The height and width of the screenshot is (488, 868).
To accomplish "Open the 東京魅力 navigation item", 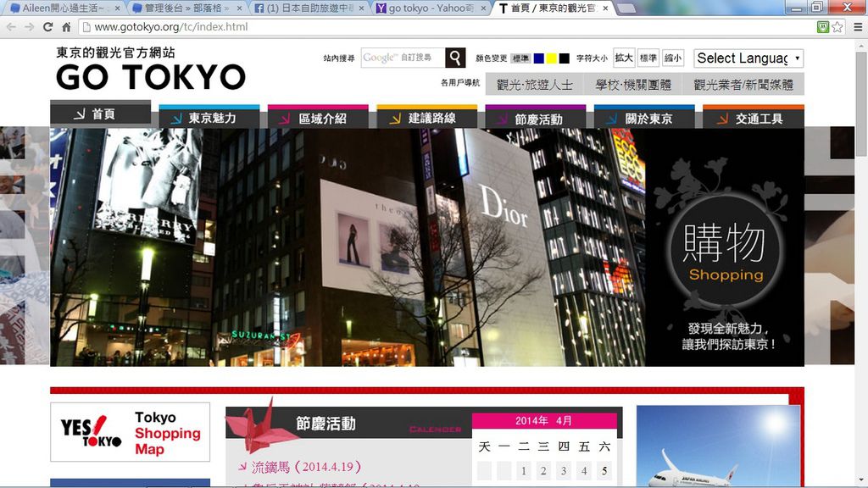I will [x=209, y=117].
